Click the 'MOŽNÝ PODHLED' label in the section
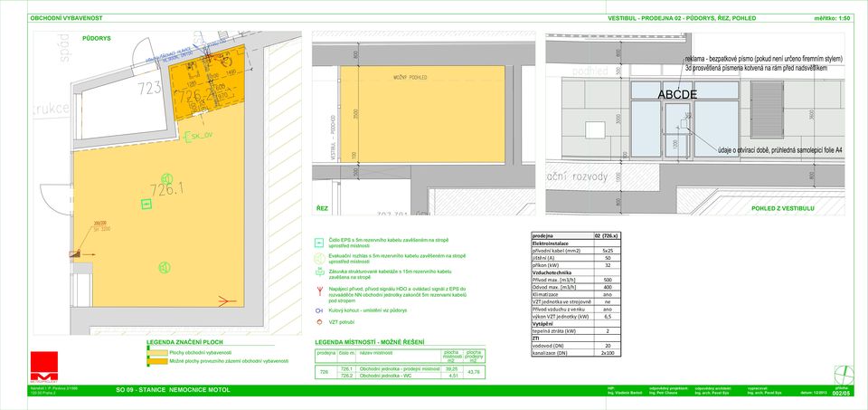Screen dimensions: 868x410 (x=410, y=78)
